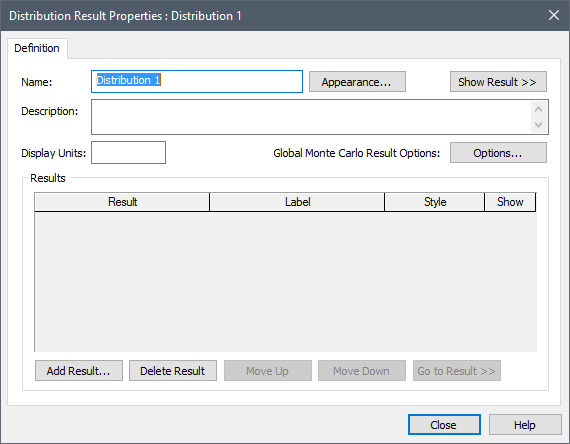570x444 pixels.
Task: Click the Show column header
Action: 510,202
